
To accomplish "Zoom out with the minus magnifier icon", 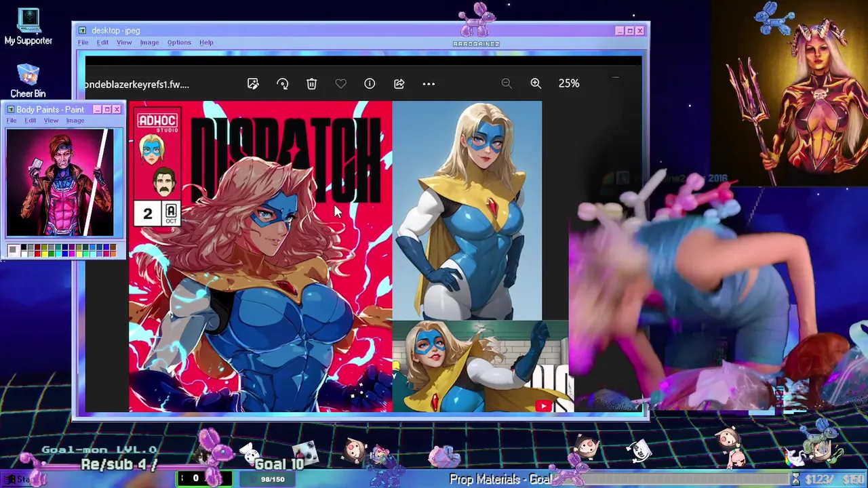I will (506, 83).
